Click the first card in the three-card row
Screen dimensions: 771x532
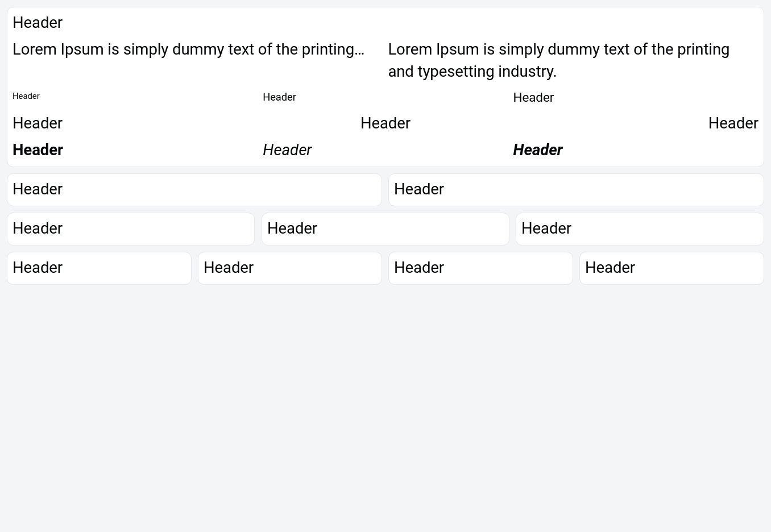click(x=130, y=229)
